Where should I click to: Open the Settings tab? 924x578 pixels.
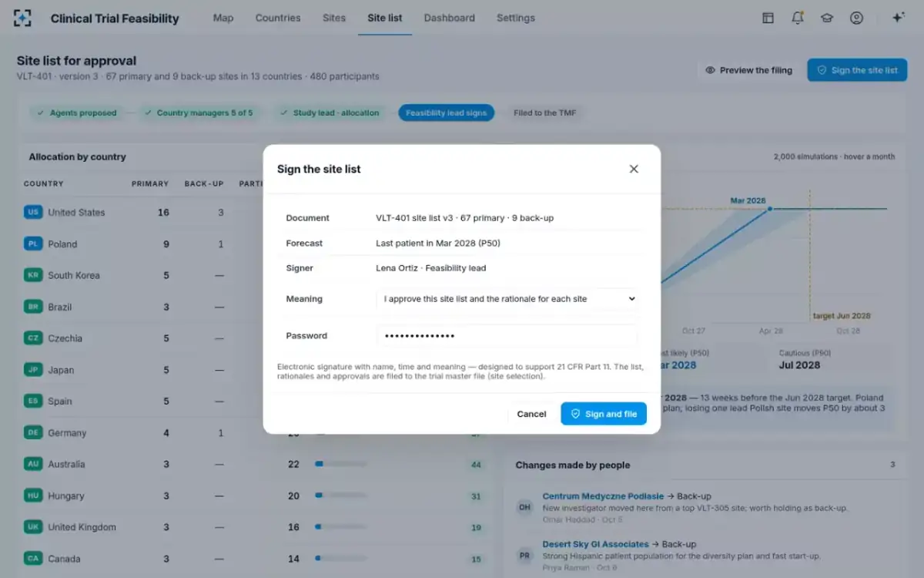[x=516, y=18]
